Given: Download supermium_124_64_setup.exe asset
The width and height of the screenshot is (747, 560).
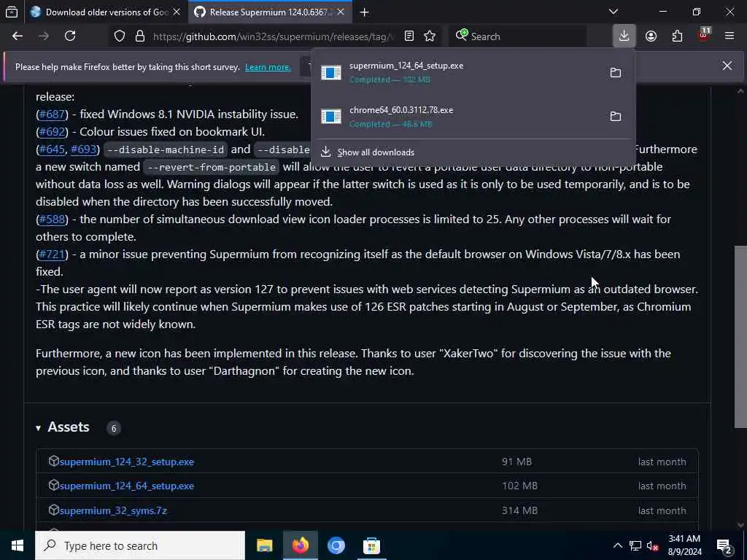Looking at the screenshot, I should pos(127,486).
